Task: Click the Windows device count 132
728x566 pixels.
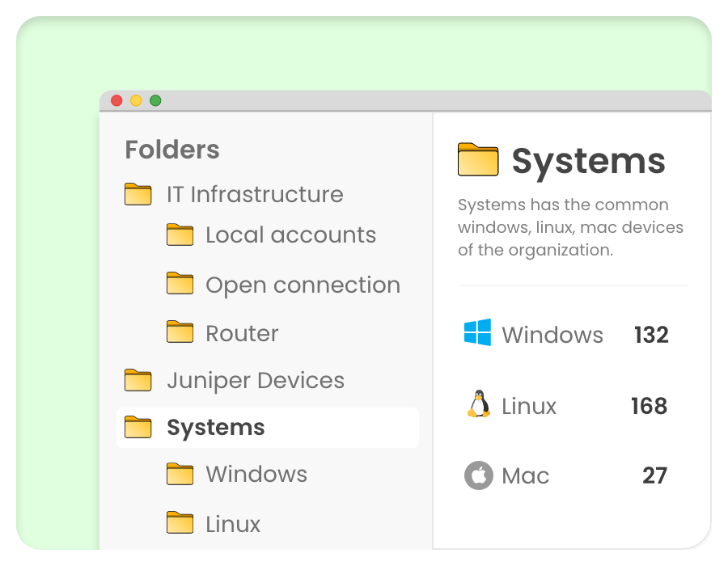Action: pyautogui.click(x=651, y=335)
